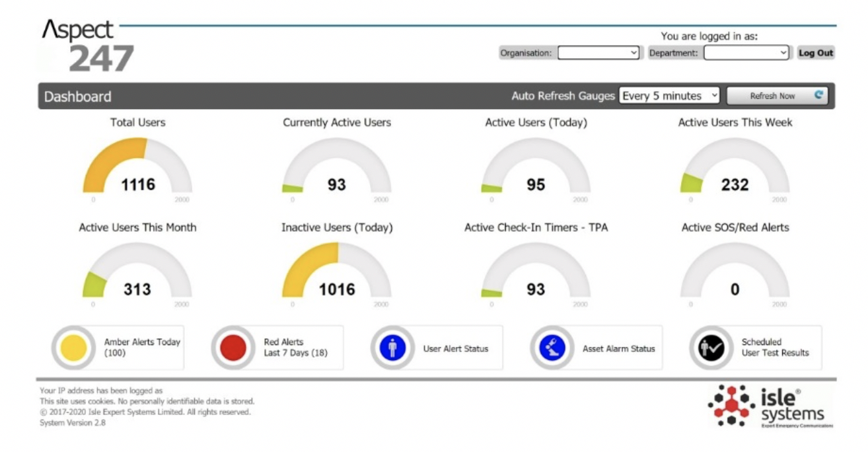Click the Dashboard header title
This screenshot has width=868, height=452.
point(78,96)
